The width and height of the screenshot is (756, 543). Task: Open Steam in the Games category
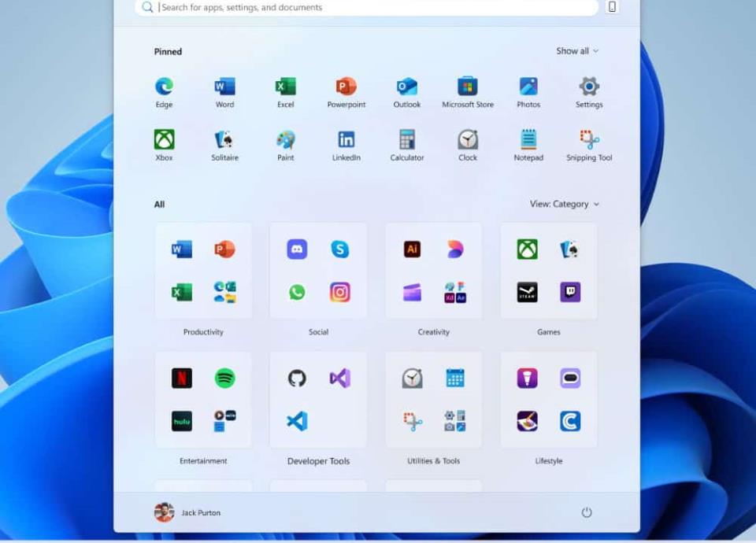(528, 292)
